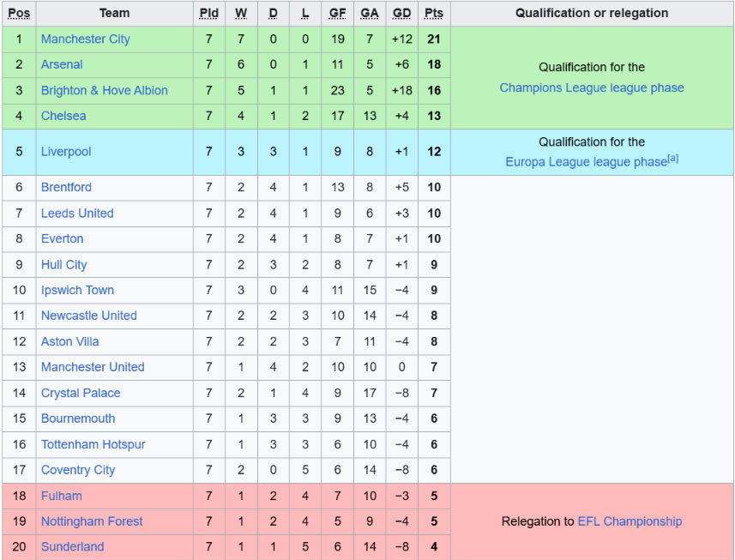Viewport: 735px width, 560px height.
Task: Open the Manchester City team link
Action: pyautogui.click(x=85, y=39)
